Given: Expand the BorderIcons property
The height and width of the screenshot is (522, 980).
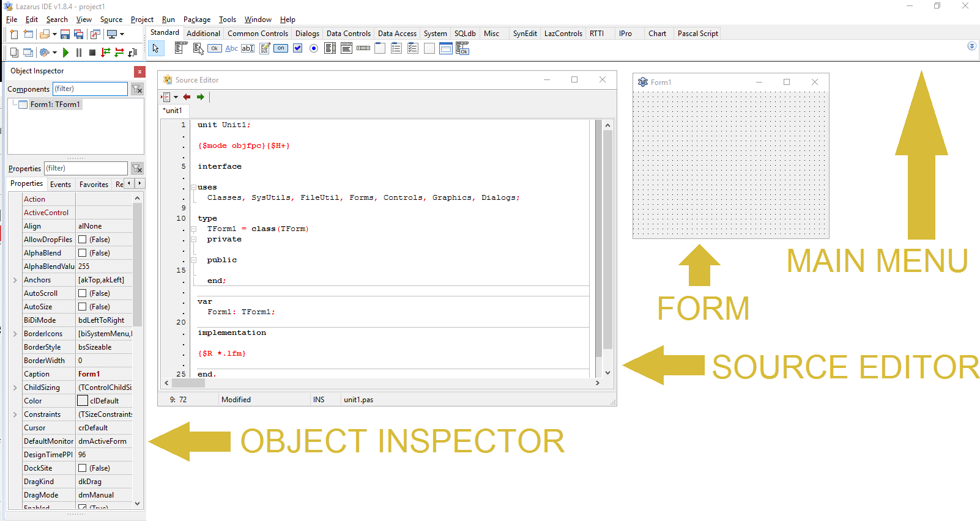Looking at the screenshot, I should [x=15, y=334].
